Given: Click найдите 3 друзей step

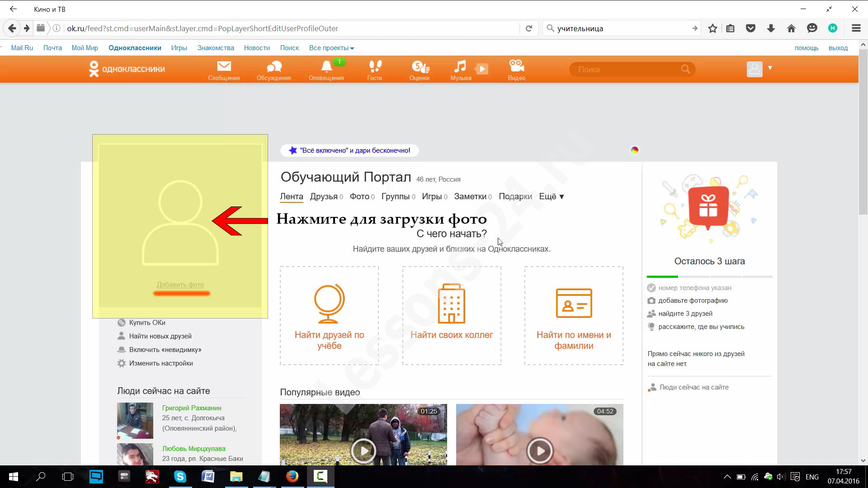Looking at the screenshot, I should [x=685, y=314].
